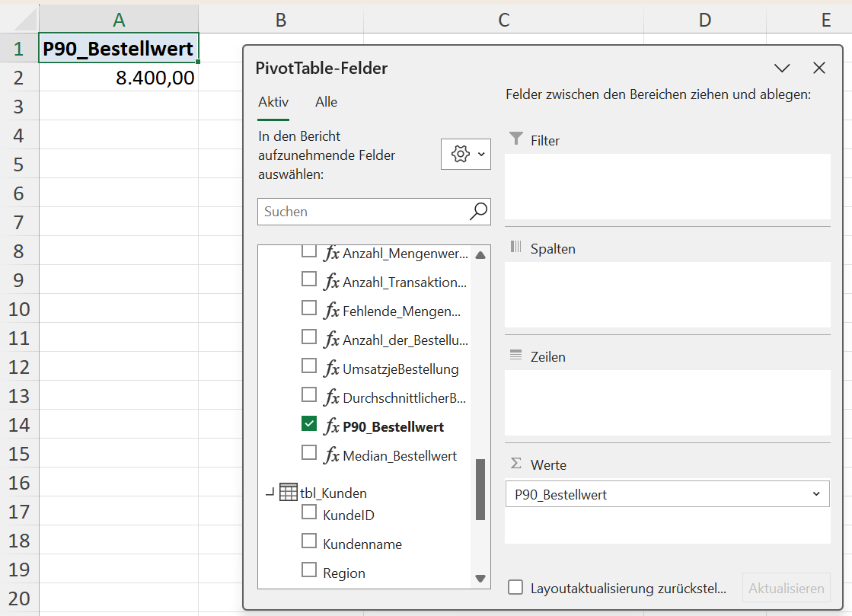Screen dimensions: 852x616
Task: Switch to the Alle tab
Action: pos(326,102)
